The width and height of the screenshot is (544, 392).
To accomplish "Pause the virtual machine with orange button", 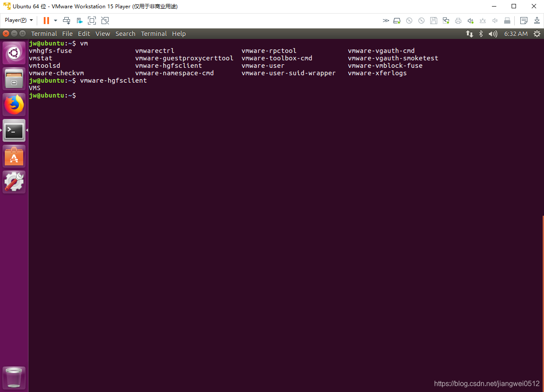I will (x=46, y=21).
